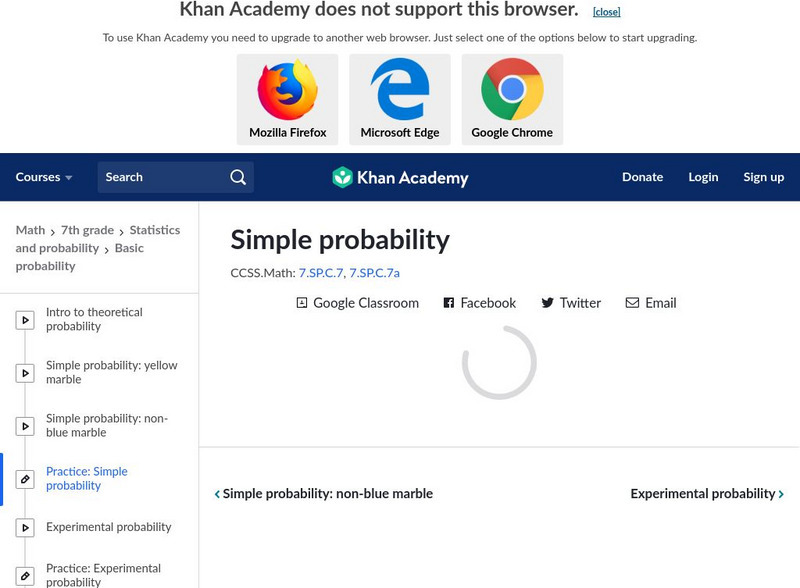The width and height of the screenshot is (800, 588).
Task: Share the lesson on Facebook
Action: (x=480, y=303)
